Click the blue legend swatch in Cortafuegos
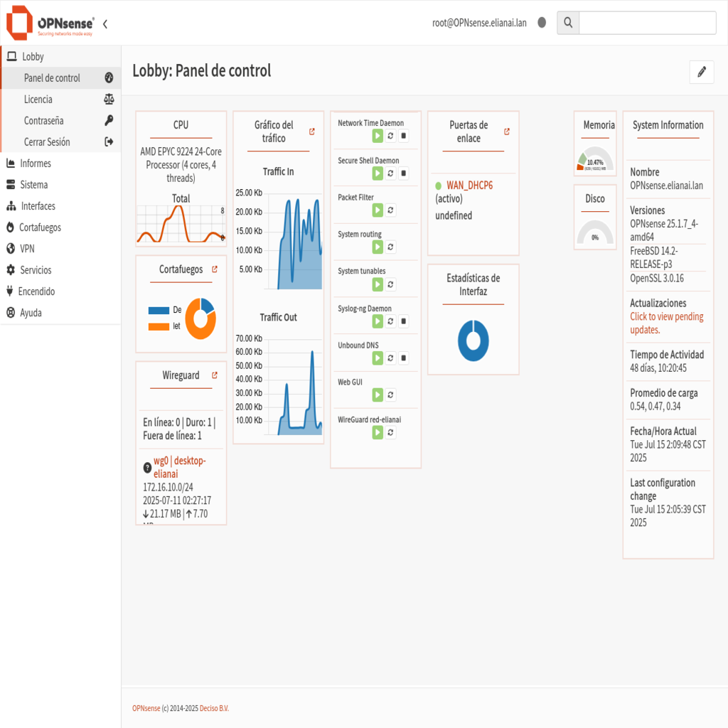 point(159,310)
